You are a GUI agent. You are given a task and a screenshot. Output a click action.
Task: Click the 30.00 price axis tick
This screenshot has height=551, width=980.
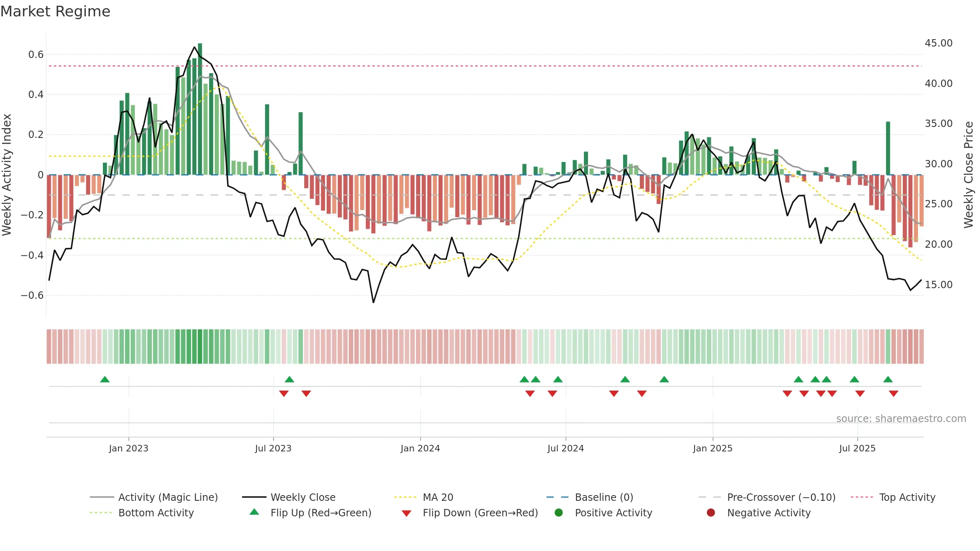click(938, 164)
